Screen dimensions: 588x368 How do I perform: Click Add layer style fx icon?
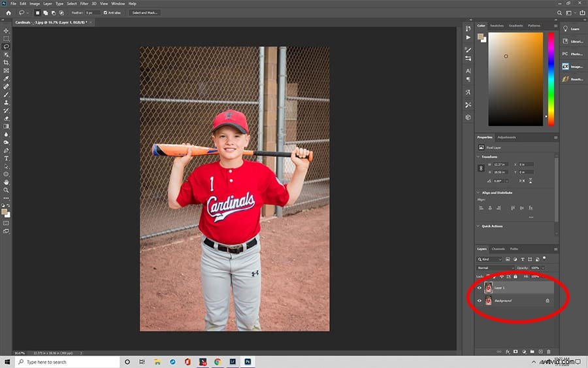pos(508,352)
